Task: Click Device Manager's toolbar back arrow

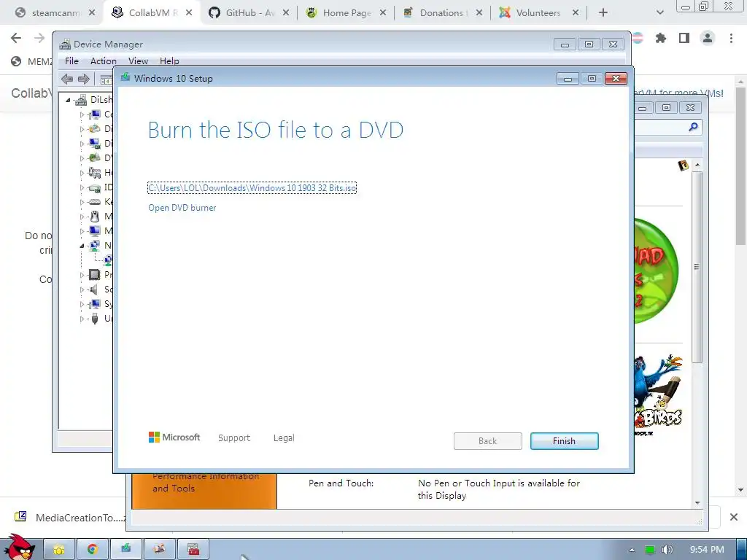Action: (x=67, y=79)
